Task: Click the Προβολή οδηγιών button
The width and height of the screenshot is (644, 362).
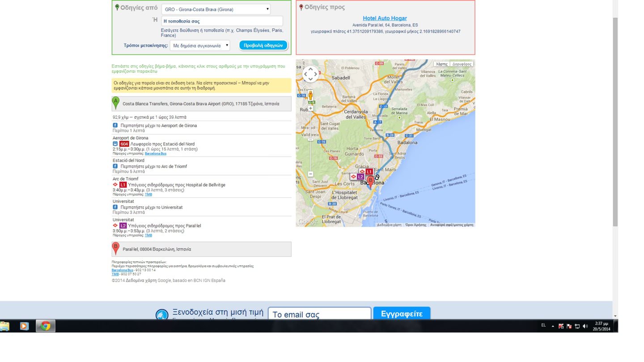Action: point(263,46)
